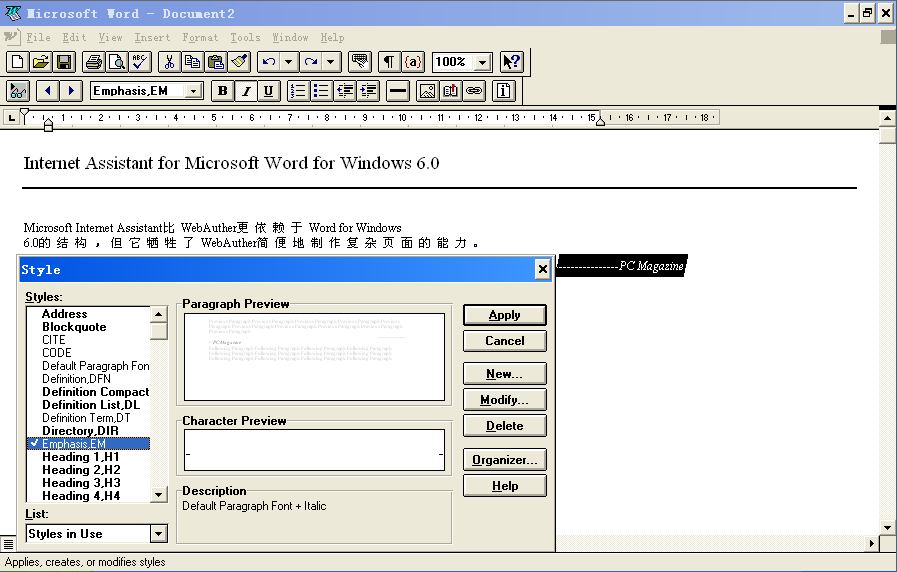Screen dimensions: 897x572
Task: Open the 100% zoom dropdown
Action: coord(483,62)
